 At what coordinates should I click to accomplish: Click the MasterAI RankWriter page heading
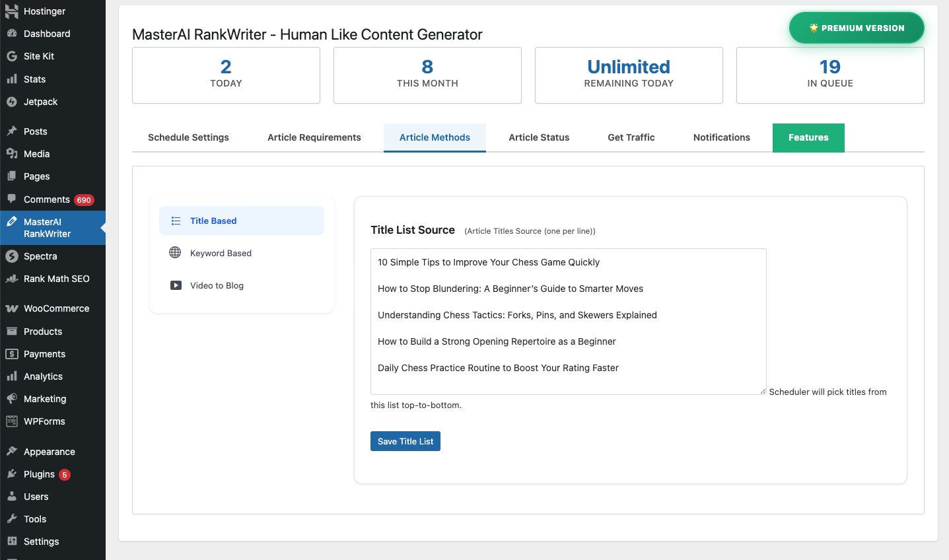[x=307, y=34]
